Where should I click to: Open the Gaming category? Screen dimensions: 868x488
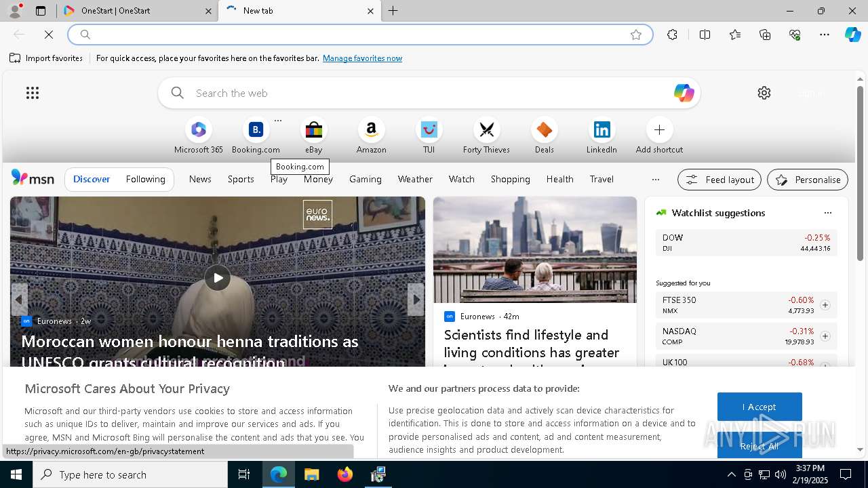(366, 179)
